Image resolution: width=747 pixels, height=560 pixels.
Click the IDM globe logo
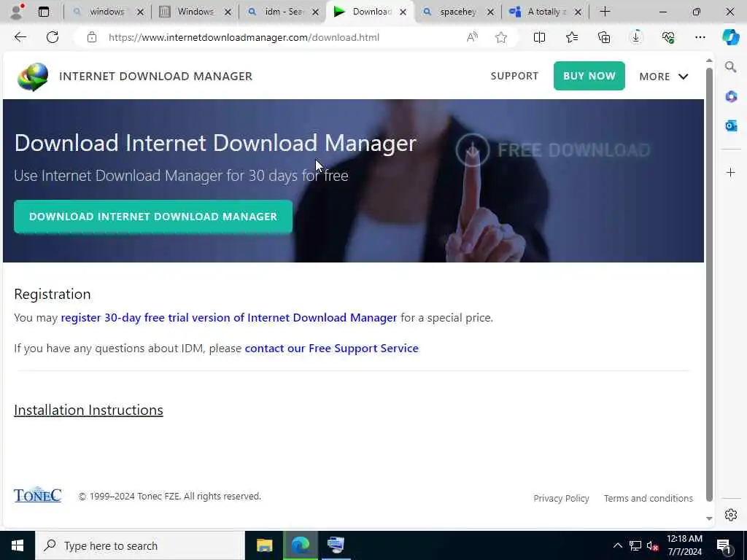pyautogui.click(x=33, y=76)
